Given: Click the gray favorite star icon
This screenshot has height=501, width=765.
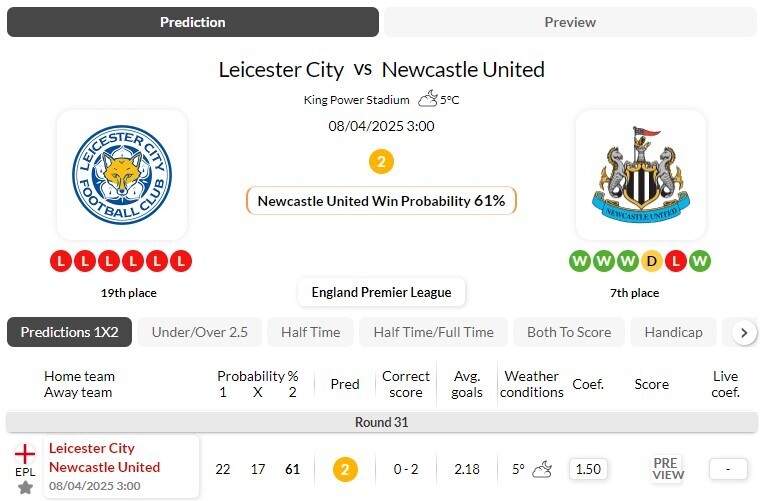Looking at the screenshot, I should point(25,487).
